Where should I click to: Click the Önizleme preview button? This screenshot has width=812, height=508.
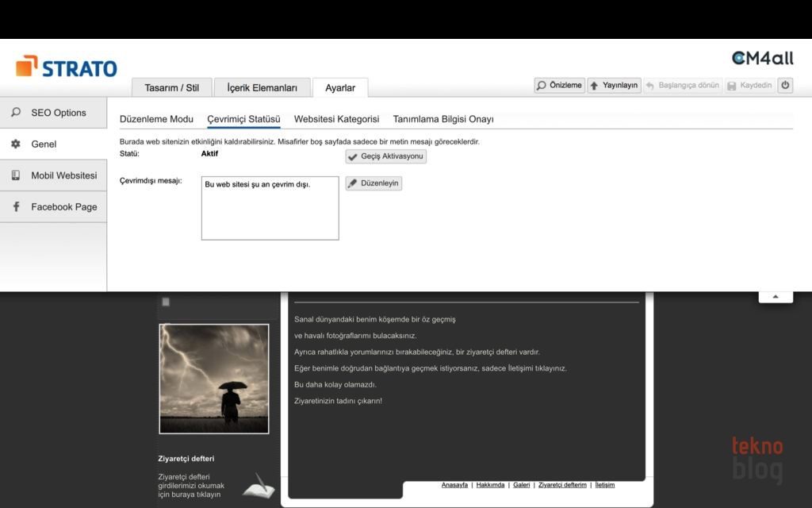tap(559, 86)
